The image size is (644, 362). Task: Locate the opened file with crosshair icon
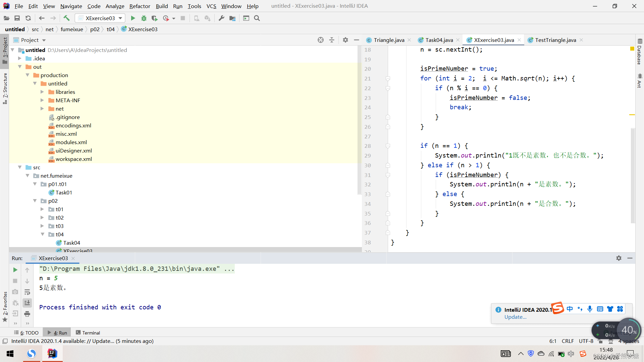321,40
